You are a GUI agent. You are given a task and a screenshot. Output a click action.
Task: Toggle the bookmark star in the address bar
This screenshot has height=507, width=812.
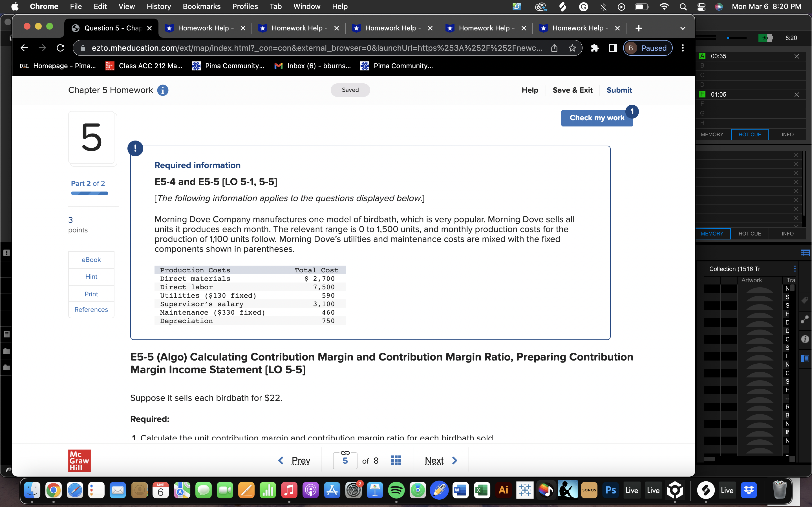click(x=572, y=48)
